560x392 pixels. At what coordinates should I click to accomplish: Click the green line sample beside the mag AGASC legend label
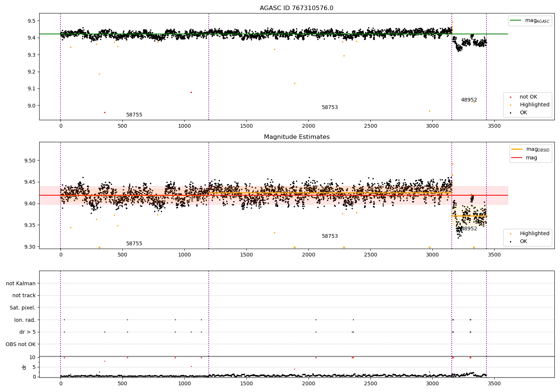[516, 21]
